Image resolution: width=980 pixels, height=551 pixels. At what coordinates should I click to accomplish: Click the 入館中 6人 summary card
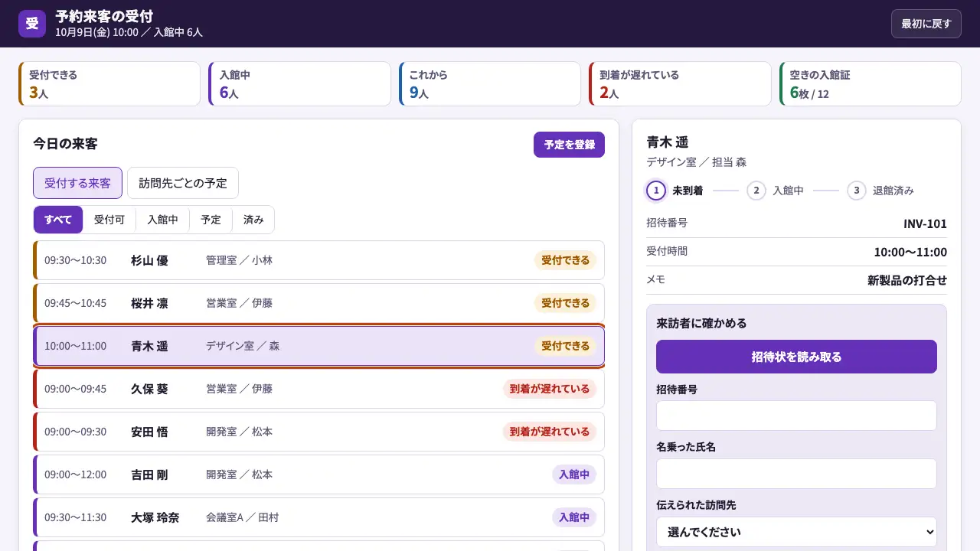coord(299,84)
